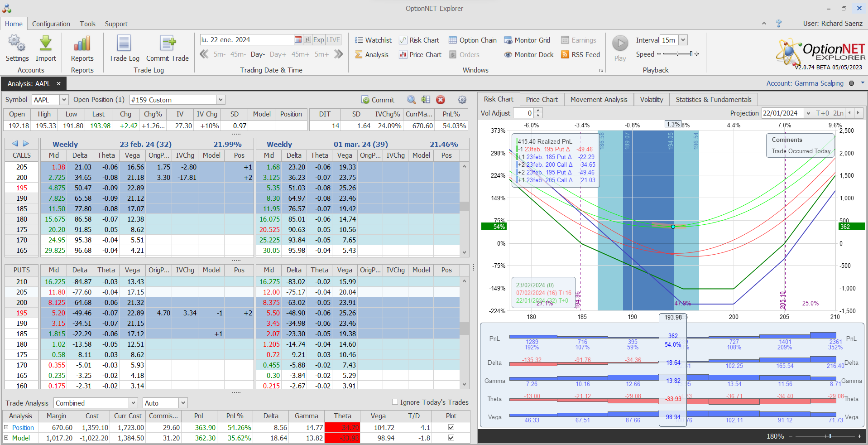Click the Vol Adjust value field
Viewport: 868px width, 445px height.
tap(523, 113)
